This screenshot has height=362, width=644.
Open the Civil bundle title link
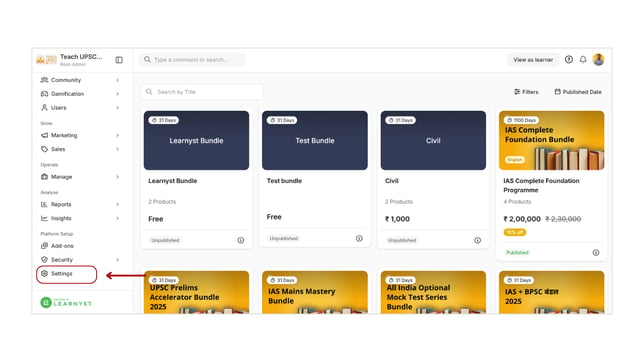pos(391,181)
